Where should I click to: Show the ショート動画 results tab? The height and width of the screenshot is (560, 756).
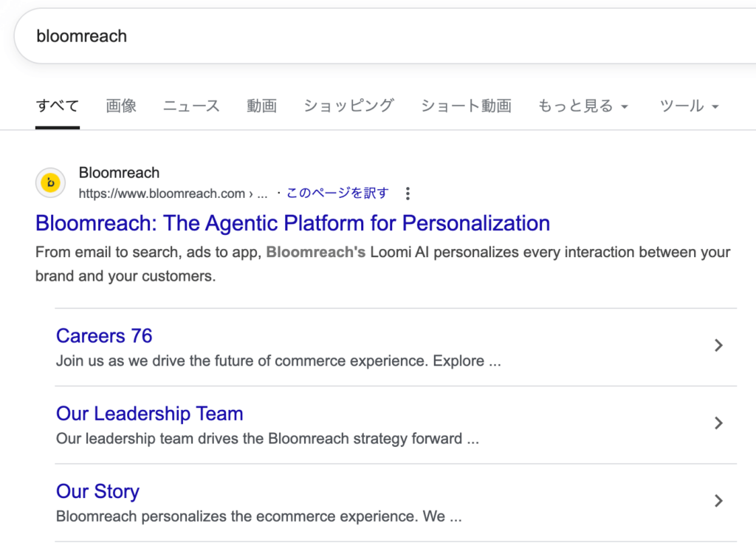click(x=466, y=106)
